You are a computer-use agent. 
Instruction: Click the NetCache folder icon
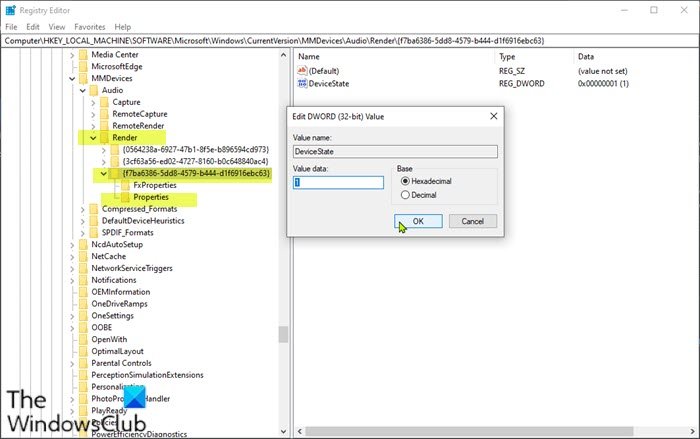(x=83, y=256)
